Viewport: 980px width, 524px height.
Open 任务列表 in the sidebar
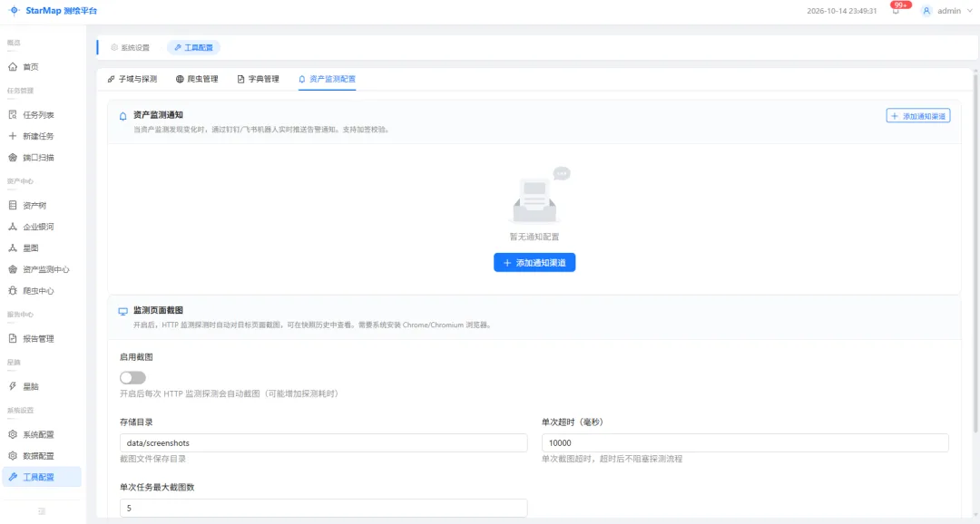(41, 115)
